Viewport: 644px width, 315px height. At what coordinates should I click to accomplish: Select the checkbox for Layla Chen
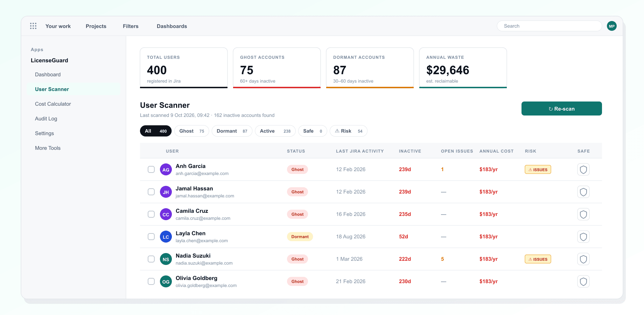151,237
